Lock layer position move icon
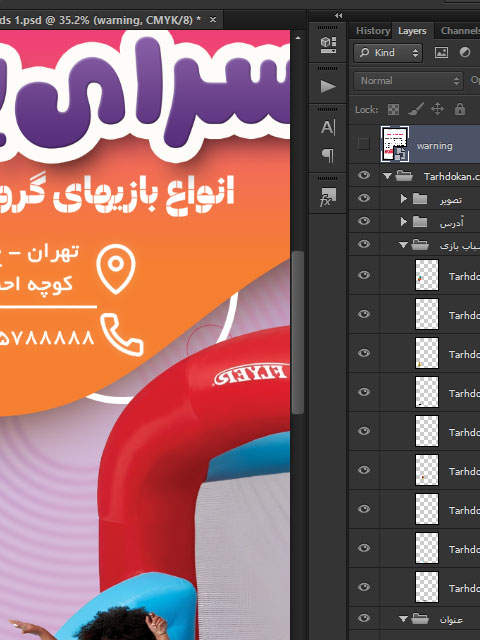 [438, 109]
